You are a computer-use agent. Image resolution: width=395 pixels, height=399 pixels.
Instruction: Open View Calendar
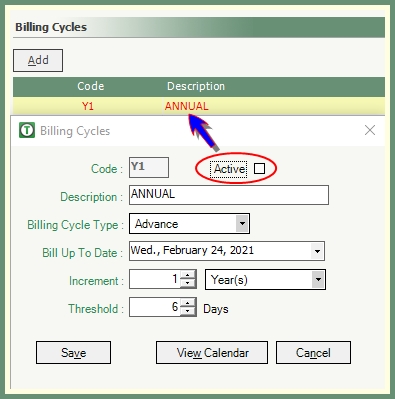click(x=212, y=352)
